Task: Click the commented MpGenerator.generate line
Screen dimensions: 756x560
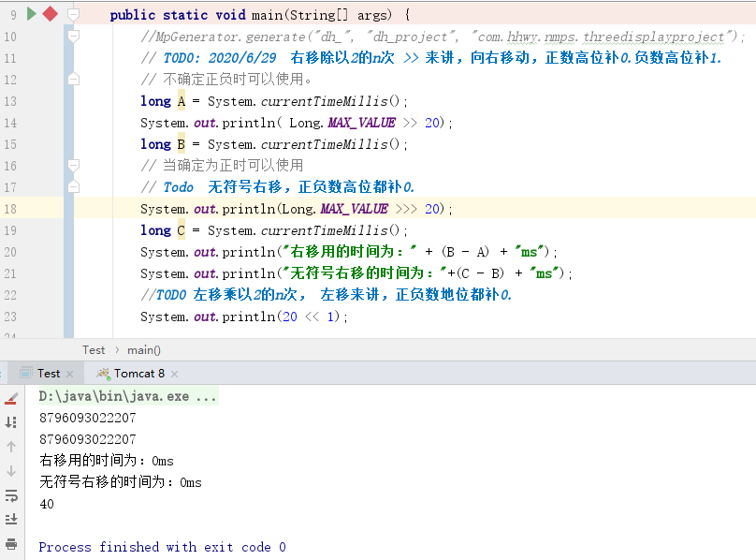Action: [443, 37]
